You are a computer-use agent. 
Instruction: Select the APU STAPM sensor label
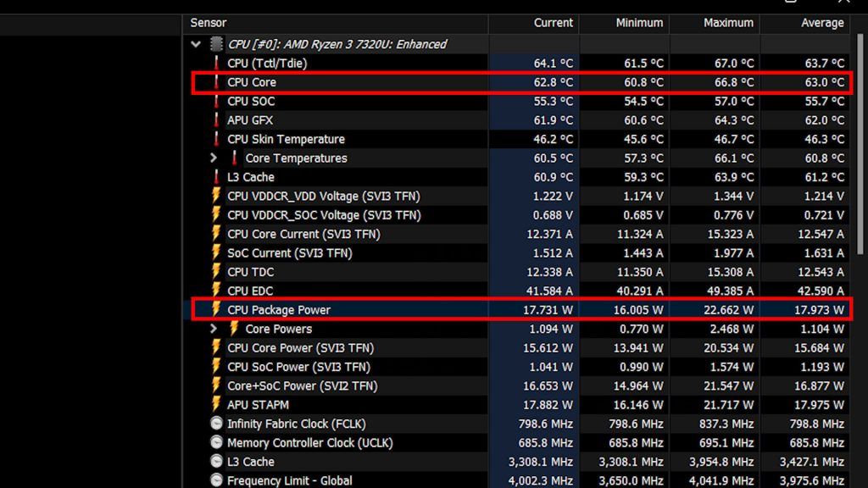point(258,405)
